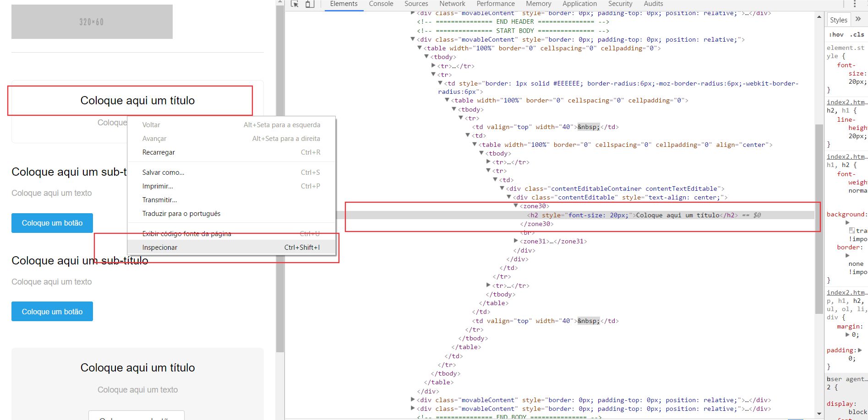
Task: Open the Memory tab
Action: (x=538, y=4)
